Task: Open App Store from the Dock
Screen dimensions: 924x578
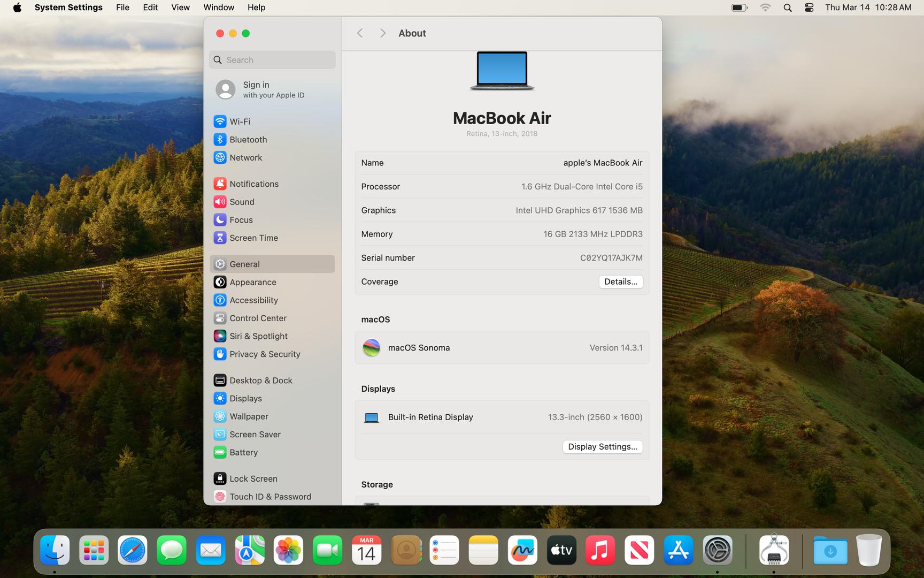Action: pos(678,550)
